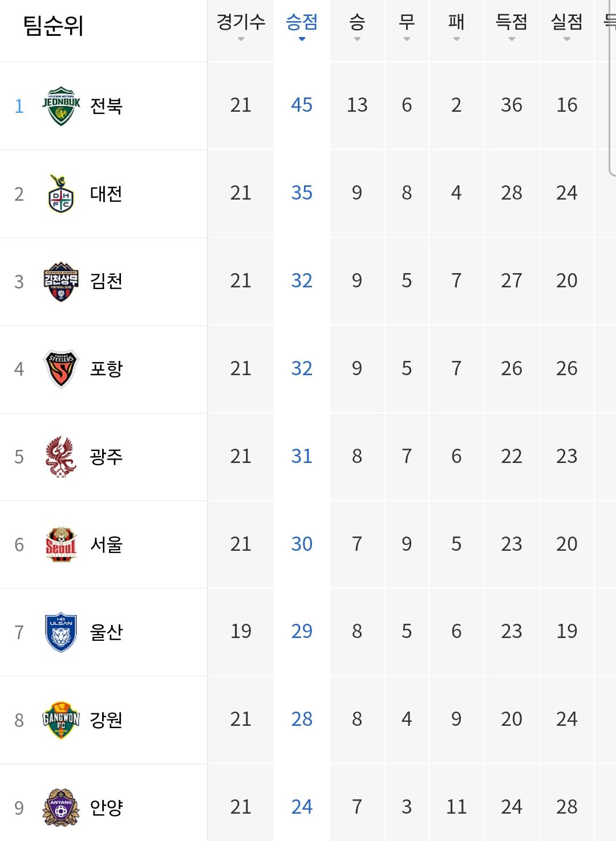Sort table by 경기수 column arrow
The image size is (616, 841).
click(x=241, y=39)
